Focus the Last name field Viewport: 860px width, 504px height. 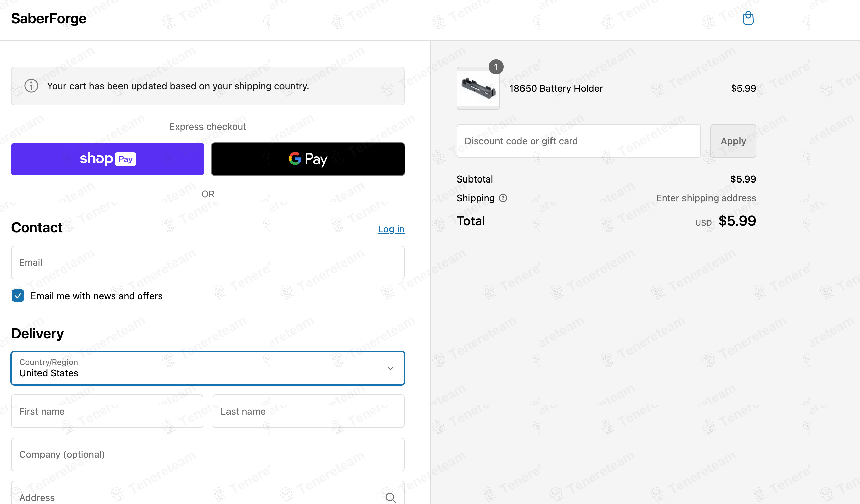pyautogui.click(x=308, y=411)
